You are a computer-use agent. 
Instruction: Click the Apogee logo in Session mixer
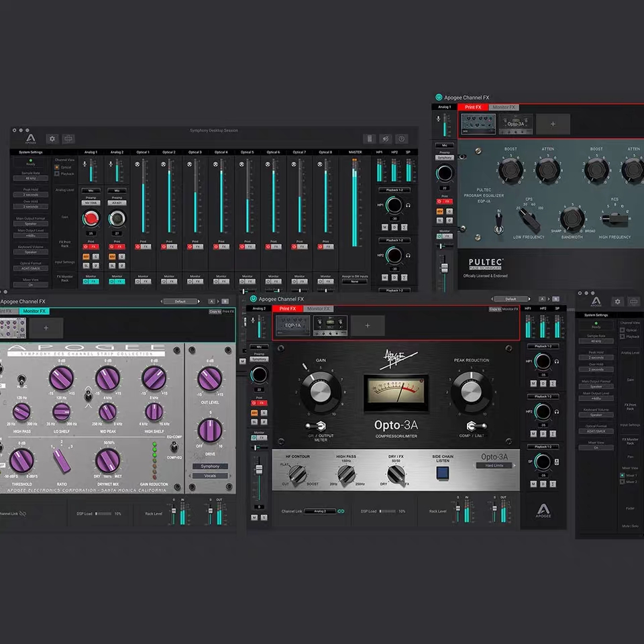tap(31, 139)
